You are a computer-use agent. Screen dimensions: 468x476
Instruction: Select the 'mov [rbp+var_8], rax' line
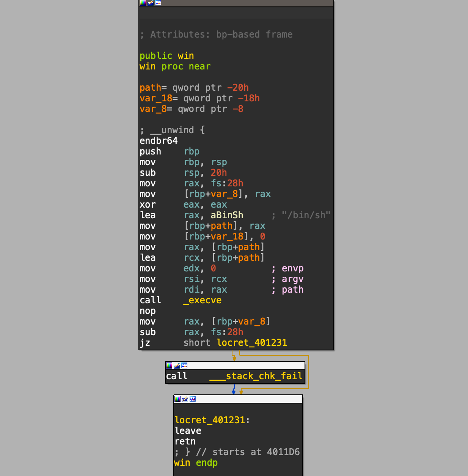point(205,194)
